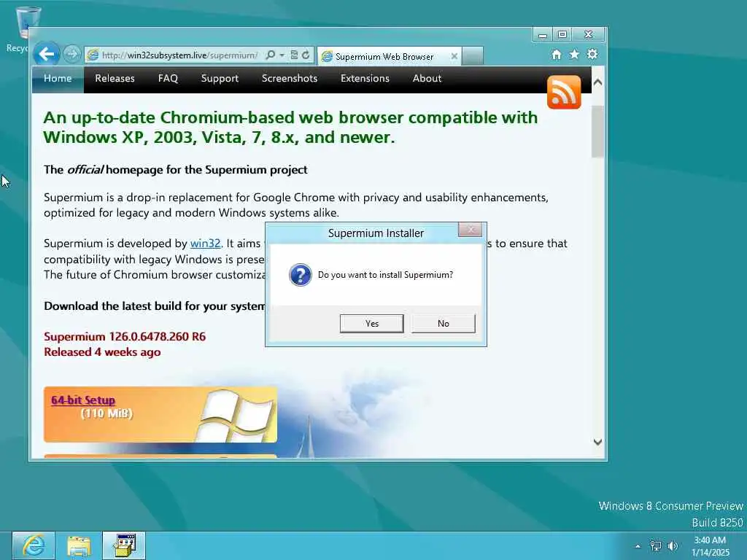The image size is (747, 560).
Task: Click "Do you want to install Supermium?" message
Action: [x=385, y=275]
